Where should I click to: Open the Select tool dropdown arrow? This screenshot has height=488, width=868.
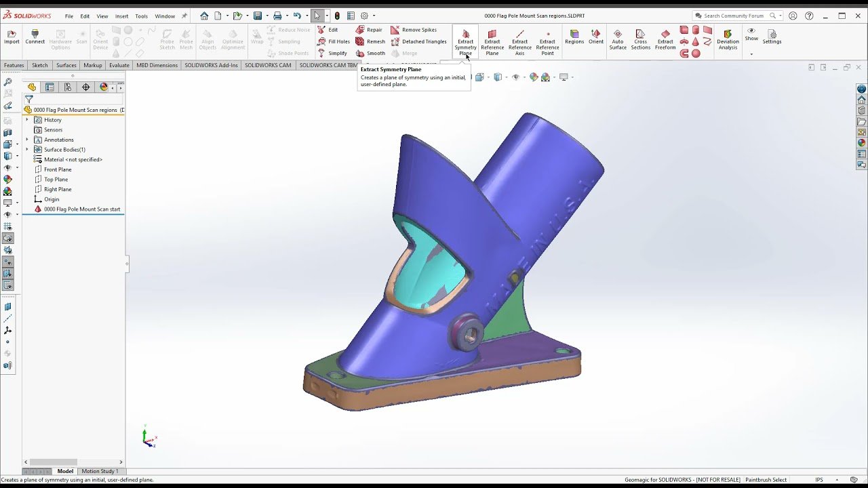coord(327,16)
